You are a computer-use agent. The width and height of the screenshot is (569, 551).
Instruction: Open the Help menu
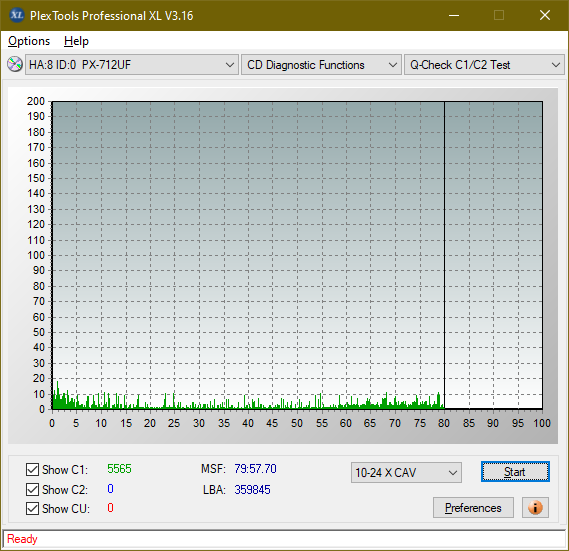tap(76, 41)
